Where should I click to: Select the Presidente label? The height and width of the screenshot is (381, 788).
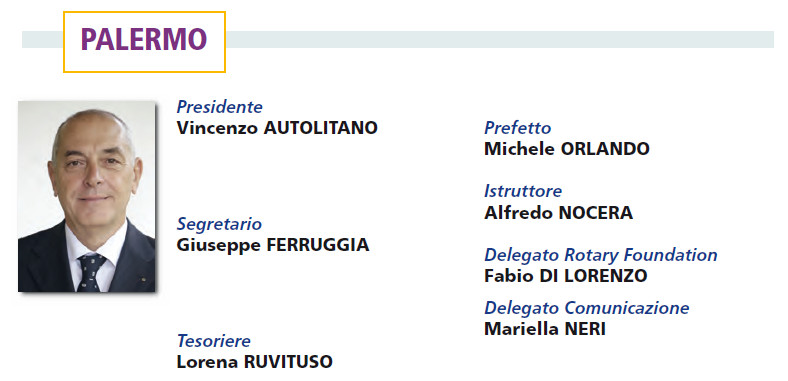click(x=220, y=107)
